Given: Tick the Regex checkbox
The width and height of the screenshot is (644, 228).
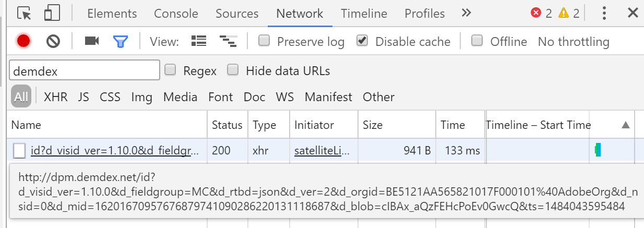Looking at the screenshot, I should [x=170, y=70].
